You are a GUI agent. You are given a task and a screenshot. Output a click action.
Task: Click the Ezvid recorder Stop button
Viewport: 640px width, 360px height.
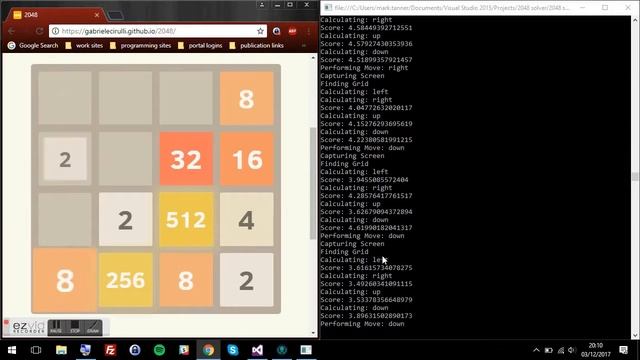click(75, 327)
